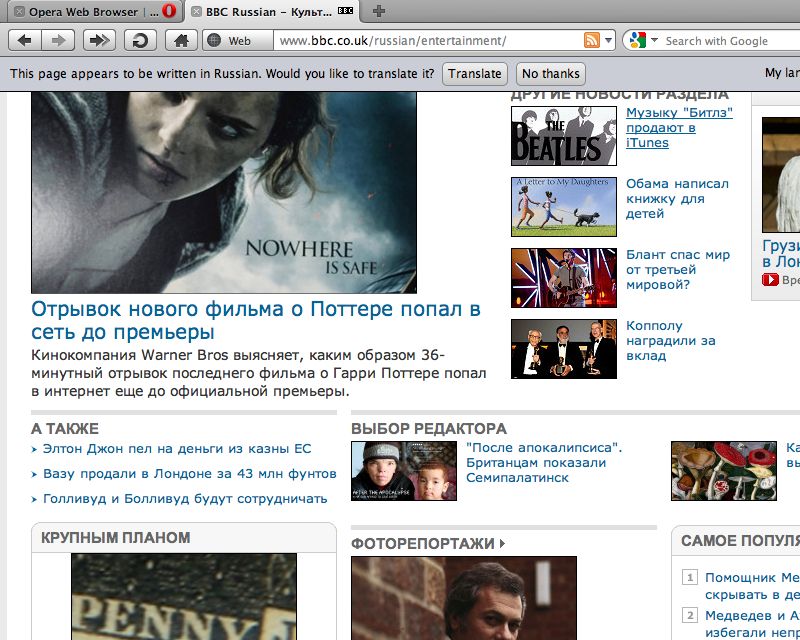Viewport: 800px width, 640px height.
Task: Dismiss translation with No thanks
Action: click(550, 73)
